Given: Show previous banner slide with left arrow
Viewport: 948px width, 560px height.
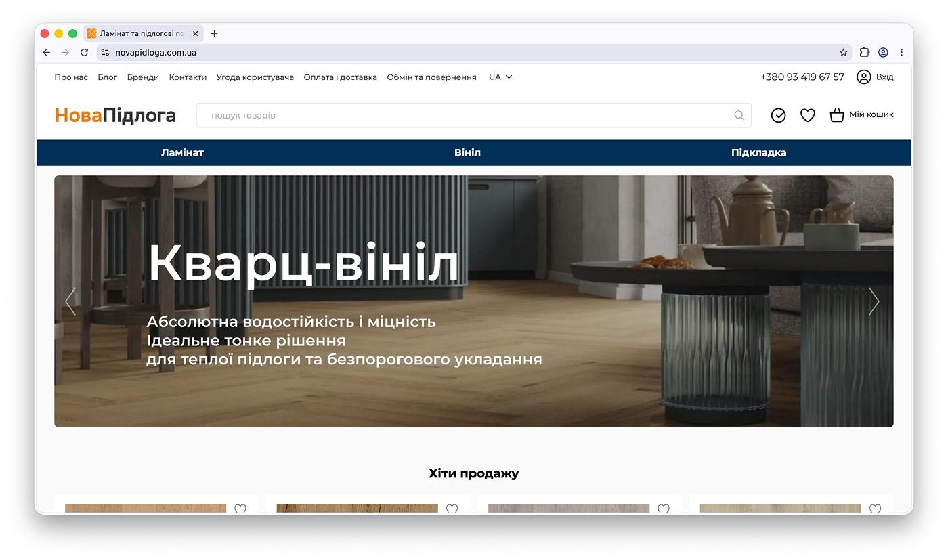Looking at the screenshot, I should pyautogui.click(x=70, y=301).
